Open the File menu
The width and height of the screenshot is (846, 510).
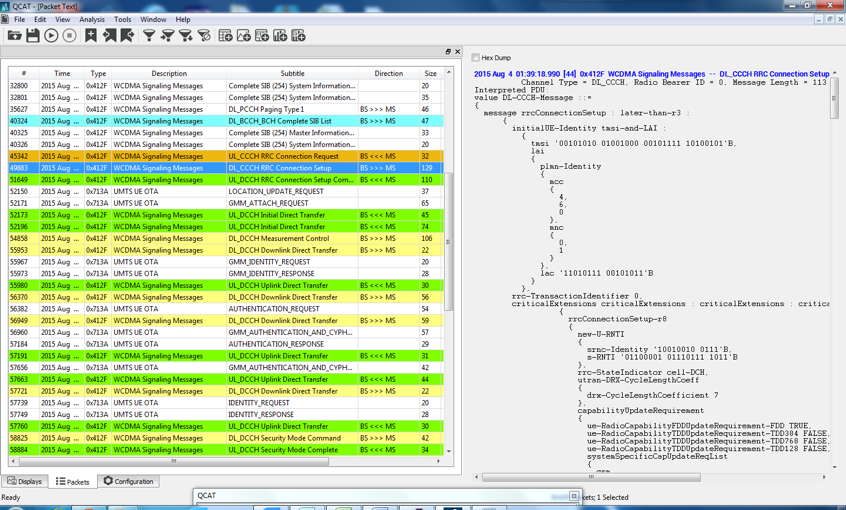tap(19, 19)
